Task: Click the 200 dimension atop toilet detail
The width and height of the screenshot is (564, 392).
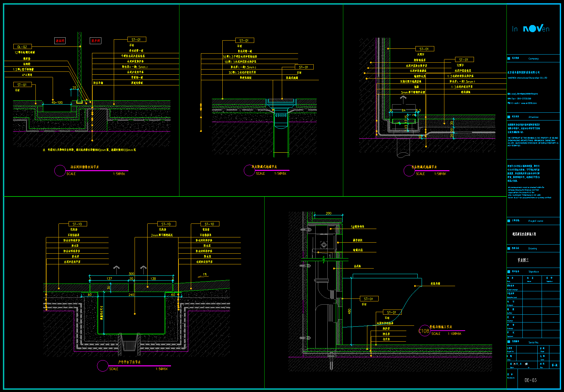Action: pos(329,213)
